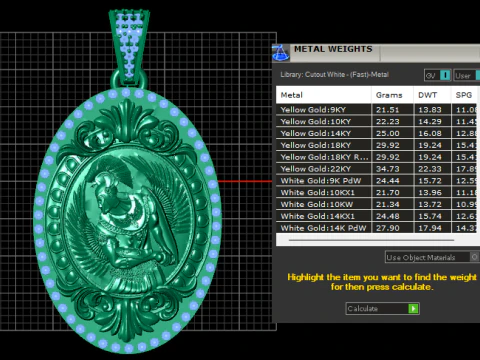The image size is (480, 360).
Task: Click the green arrow on Calculate
Action: [x=413, y=308]
